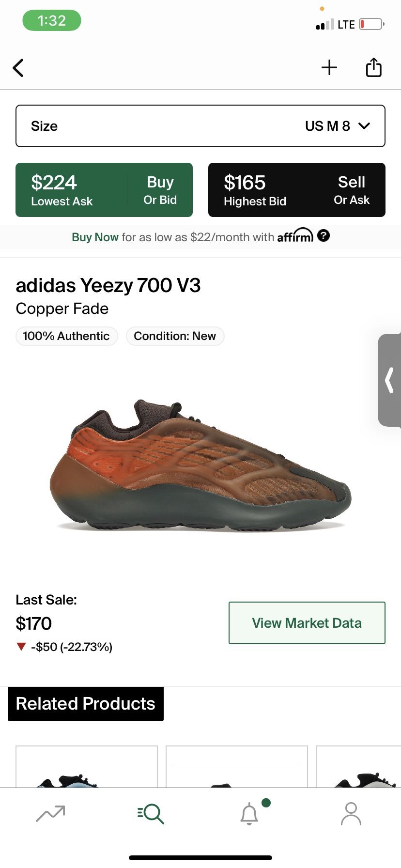Expand the Size US M 8 dropdown
This screenshot has width=401, height=868.
click(x=200, y=126)
